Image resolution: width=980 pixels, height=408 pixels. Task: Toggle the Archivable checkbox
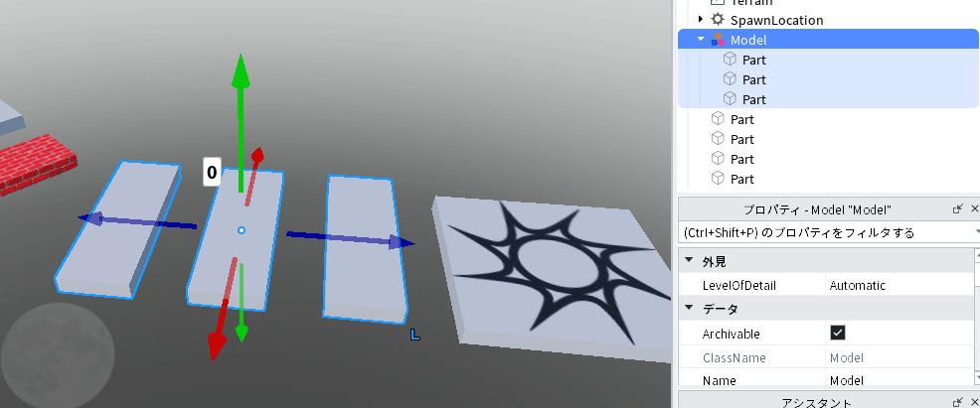(x=838, y=333)
